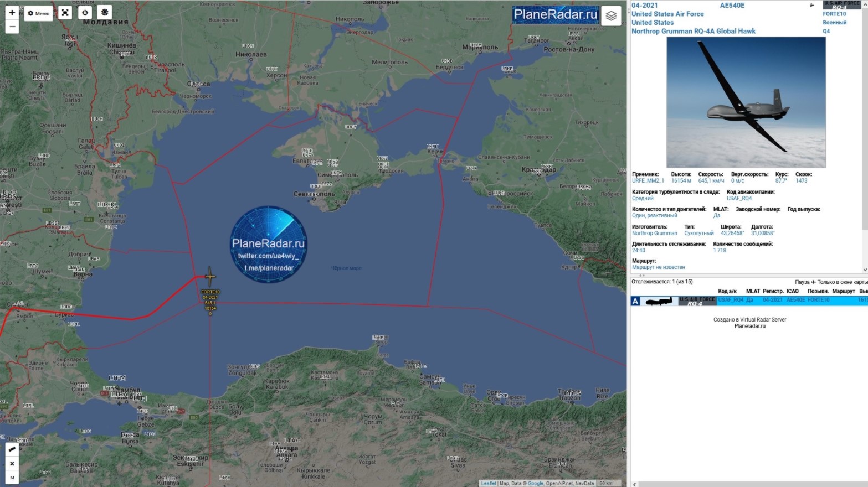Click longitude value 31,00858°
868x487 pixels.
[763, 233]
